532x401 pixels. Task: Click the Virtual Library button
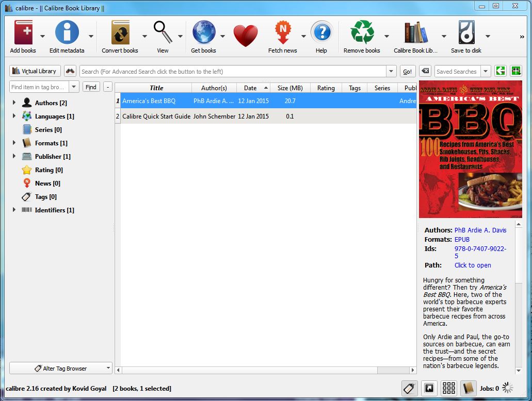[x=35, y=71]
